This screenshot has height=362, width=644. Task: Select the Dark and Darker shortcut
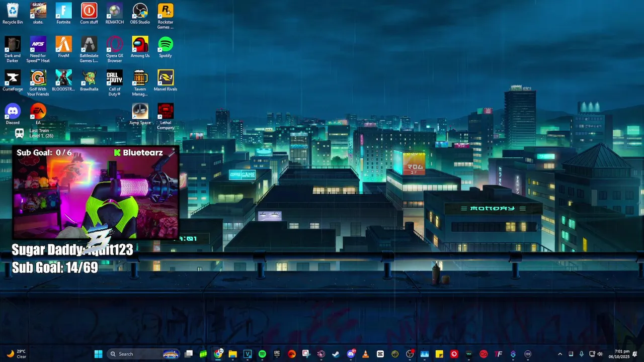coord(13,49)
